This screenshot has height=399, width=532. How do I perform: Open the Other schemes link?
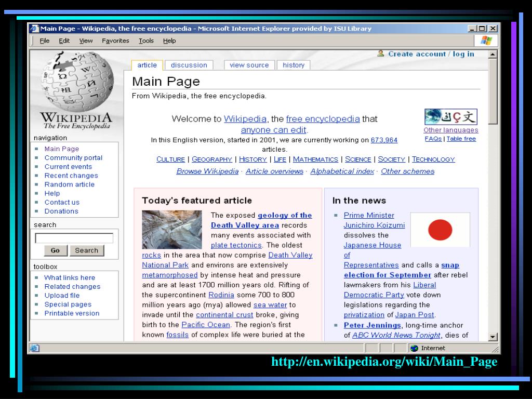[407, 171]
